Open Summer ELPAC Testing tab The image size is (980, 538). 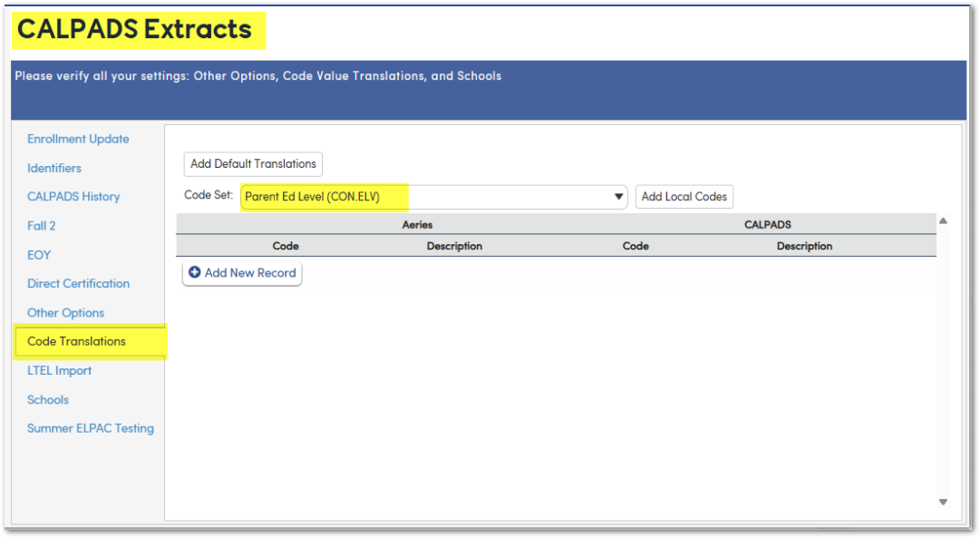[91, 428]
